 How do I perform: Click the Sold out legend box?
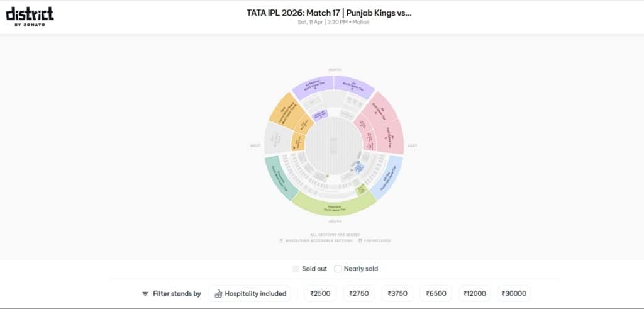[x=296, y=269]
